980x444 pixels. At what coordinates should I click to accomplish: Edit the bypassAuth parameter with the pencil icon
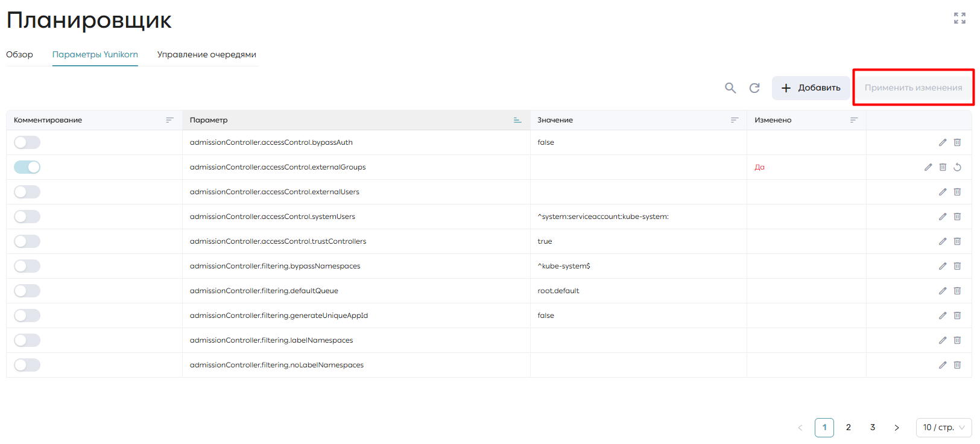943,142
